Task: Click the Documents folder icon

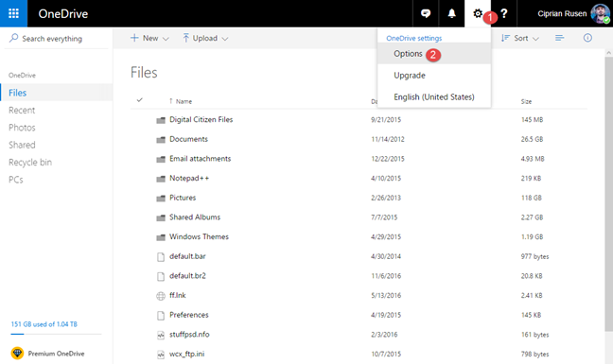Action: point(161,139)
